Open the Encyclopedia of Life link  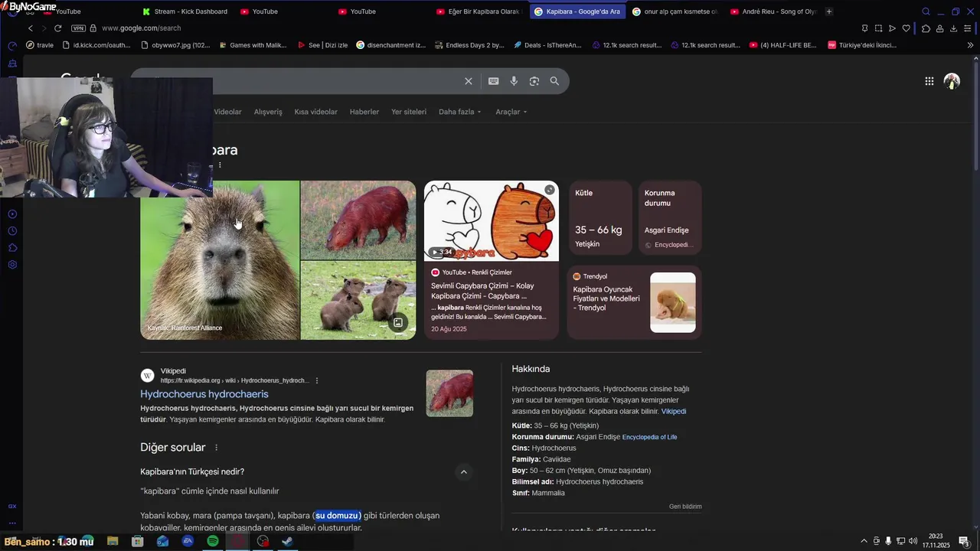649,437
